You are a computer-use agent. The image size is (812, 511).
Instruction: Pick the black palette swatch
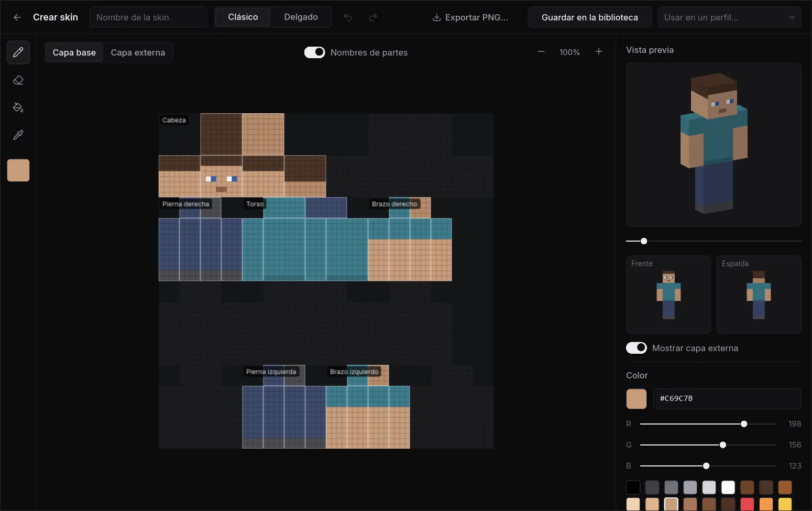click(x=633, y=487)
